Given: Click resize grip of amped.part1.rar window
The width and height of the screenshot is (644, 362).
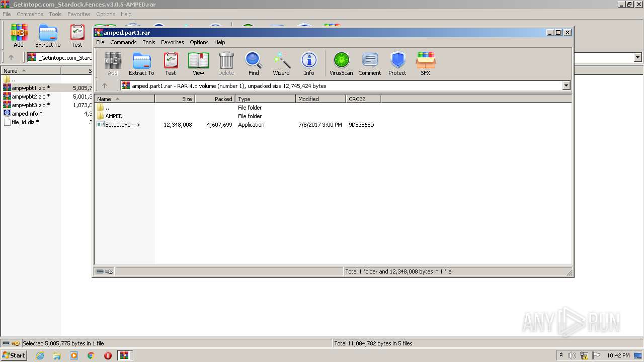Looking at the screenshot, I should [570, 273].
